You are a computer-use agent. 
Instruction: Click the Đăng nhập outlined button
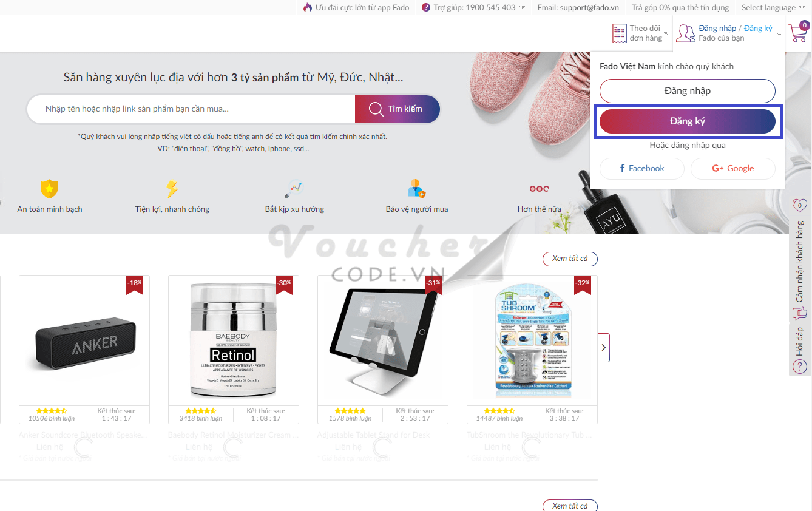tap(688, 91)
